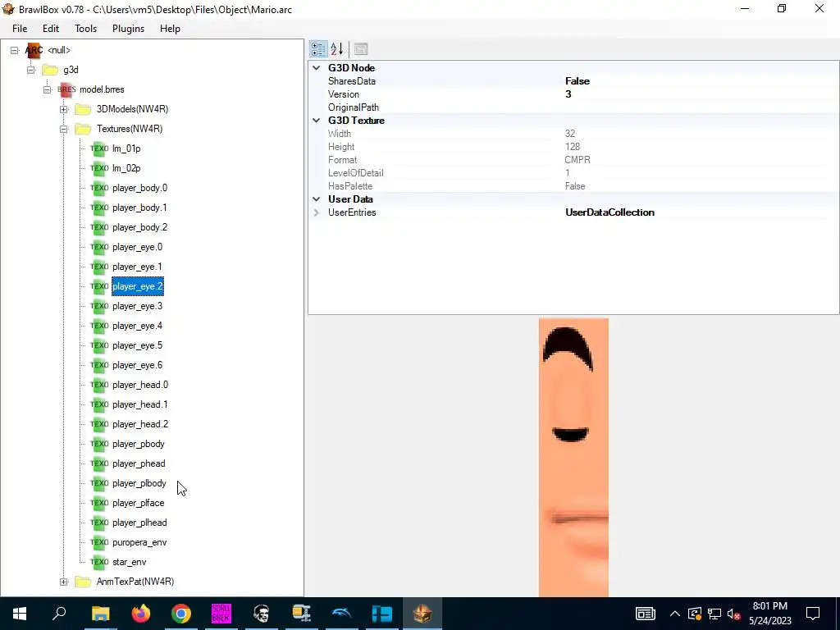
Task: Expand the UserEntries property
Action: click(x=317, y=212)
